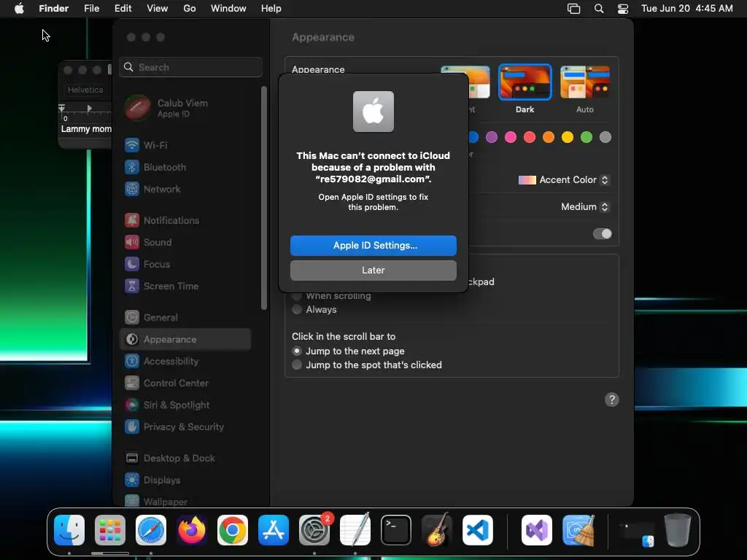This screenshot has width=747, height=560.
Task: Choose the green accent color
Action: tap(587, 138)
